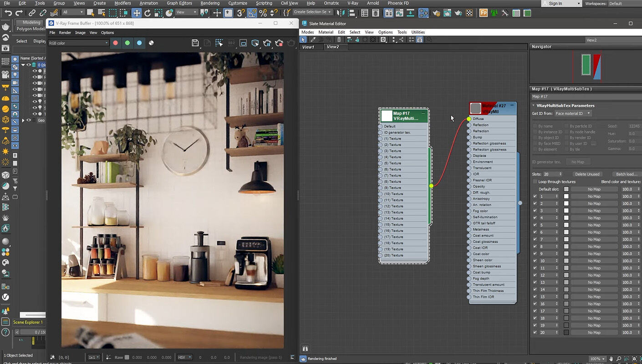
Task: Click the Default slot color swatch
Action: [566, 189]
